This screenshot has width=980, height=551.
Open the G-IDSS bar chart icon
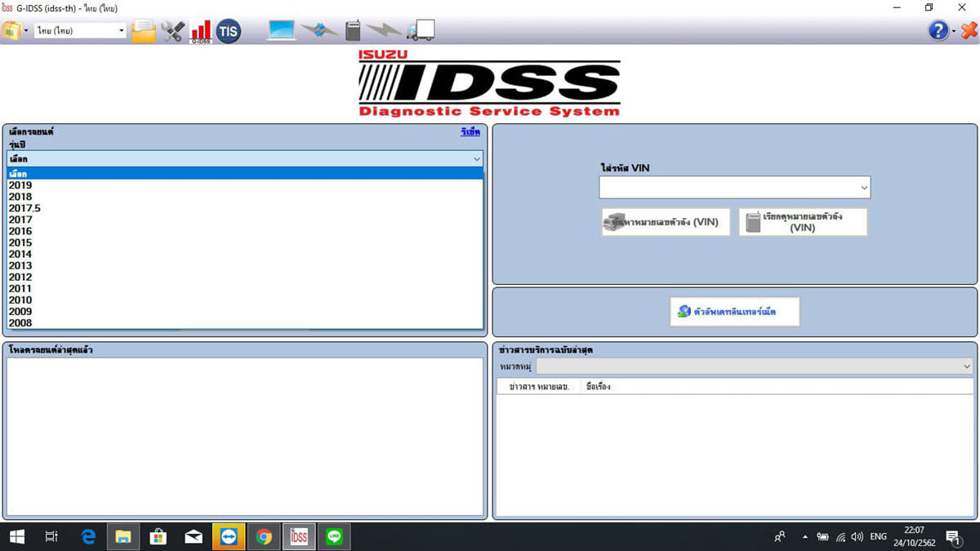pyautogui.click(x=201, y=31)
